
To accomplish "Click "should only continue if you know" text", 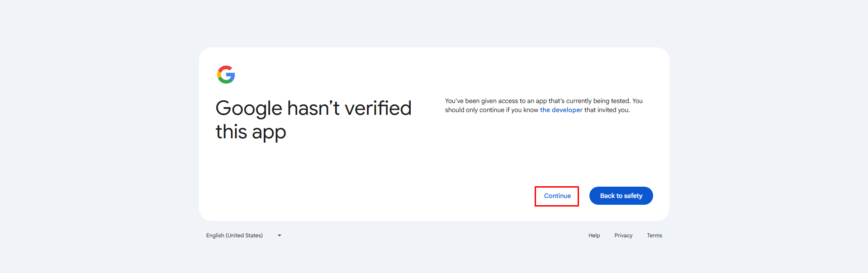I will pyautogui.click(x=491, y=110).
